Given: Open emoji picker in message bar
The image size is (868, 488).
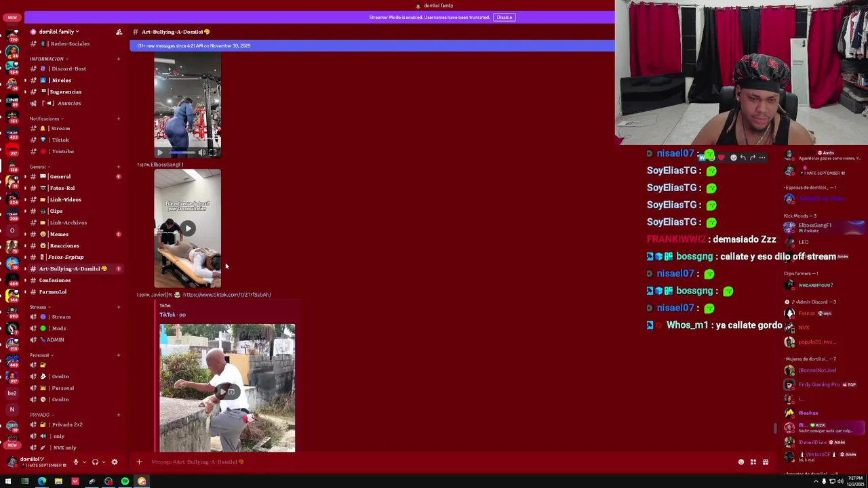Looking at the screenshot, I should pyautogui.click(x=741, y=462).
